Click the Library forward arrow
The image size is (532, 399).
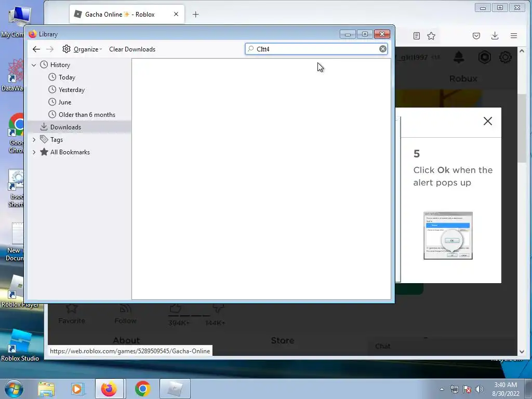point(50,49)
